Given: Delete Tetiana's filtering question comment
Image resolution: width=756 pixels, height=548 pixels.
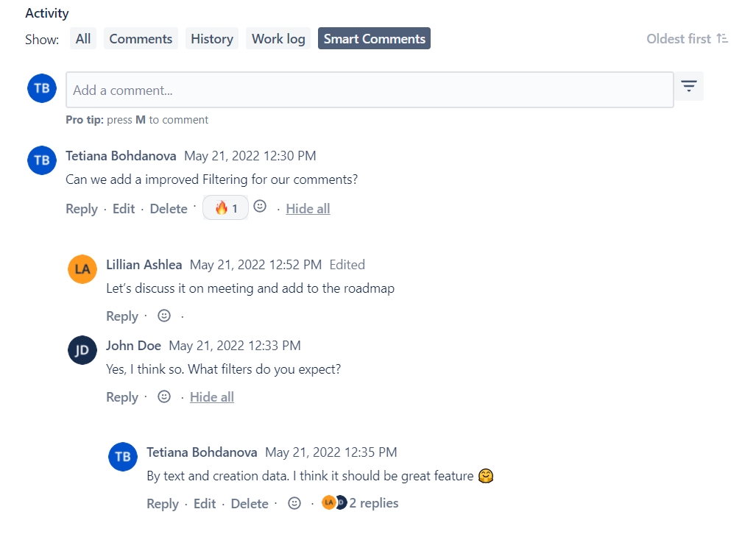Looking at the screenshot, I should [x=169, y=209].
